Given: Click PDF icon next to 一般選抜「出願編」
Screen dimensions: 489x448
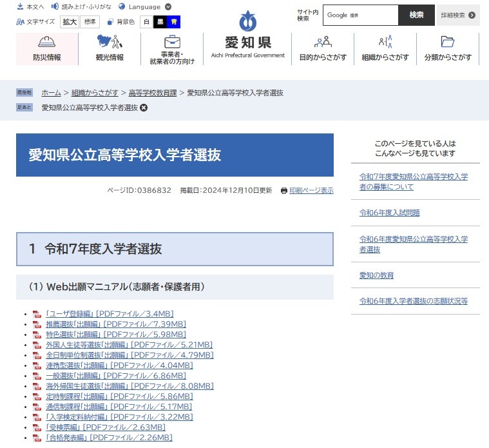Looking at the screenshot, I should click(37, 376).
